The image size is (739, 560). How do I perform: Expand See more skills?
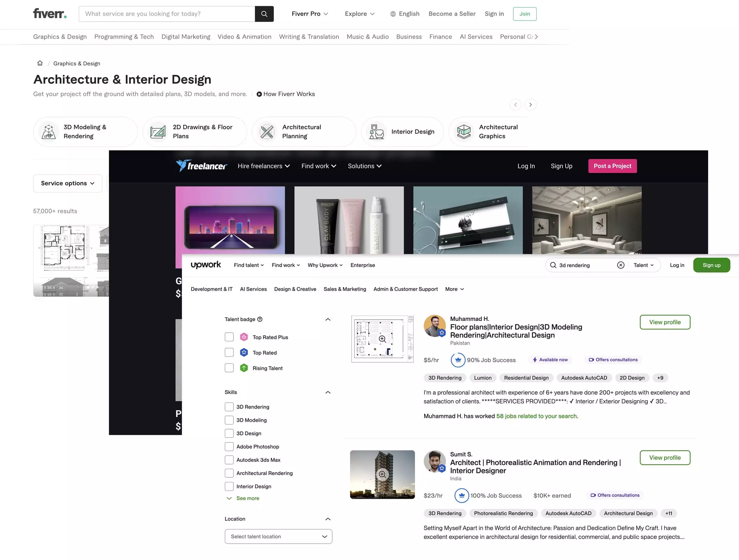[x=243, y=498]
